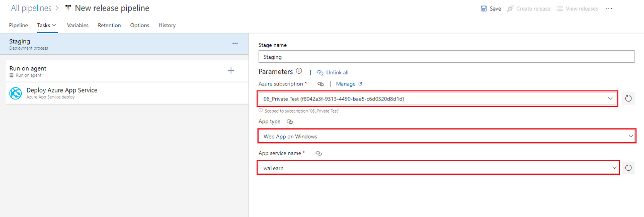Click the View releases button text
Screen dimensions: 644x217
click(582, 9)
